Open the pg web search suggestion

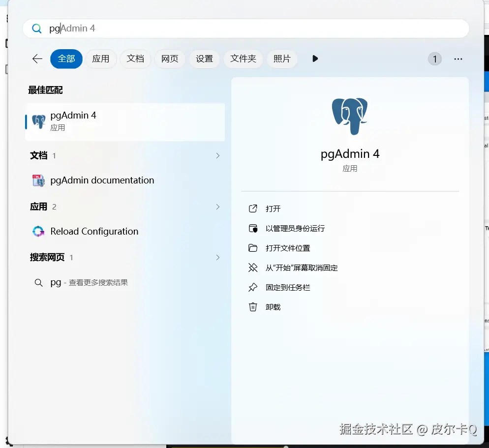pos(125,282)
